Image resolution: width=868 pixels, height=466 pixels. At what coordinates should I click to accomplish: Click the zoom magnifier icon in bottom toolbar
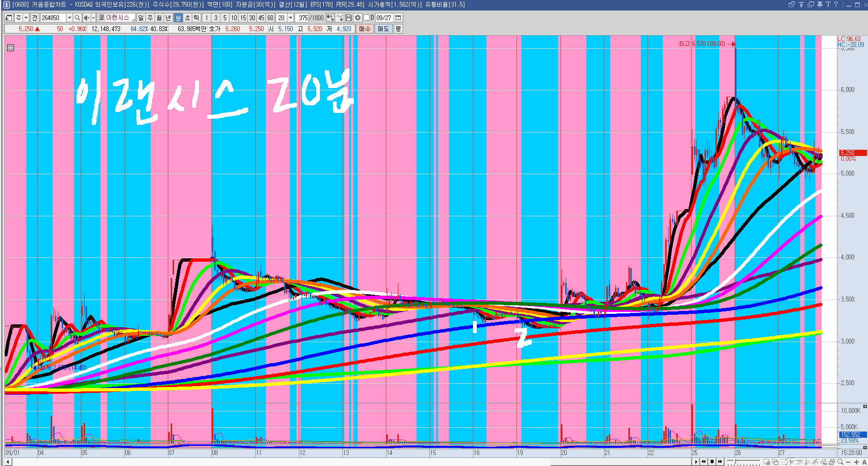coord(840,462)
